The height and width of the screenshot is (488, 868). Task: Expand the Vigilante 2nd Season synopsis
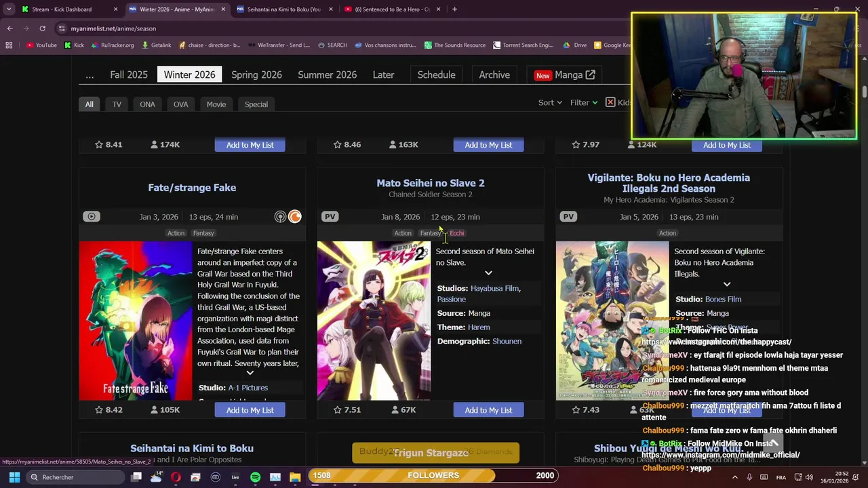click(x=726, y=285)
